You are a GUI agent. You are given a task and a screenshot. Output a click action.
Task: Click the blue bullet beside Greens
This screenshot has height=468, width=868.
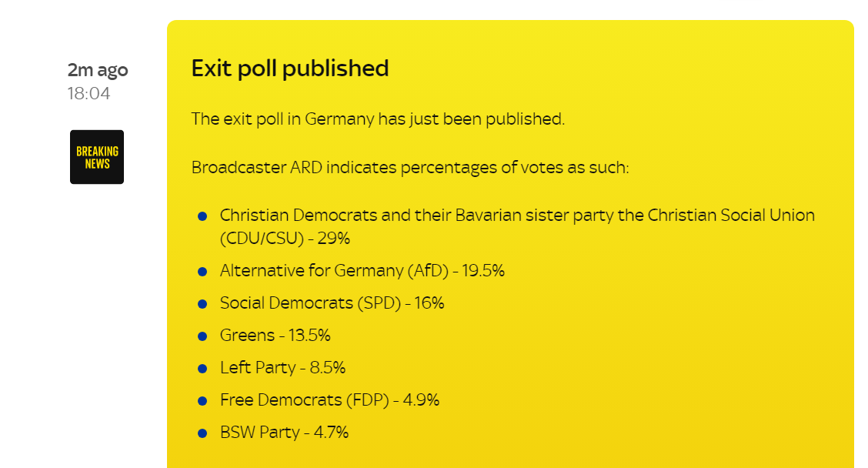pyautogui.click(x=202, y=336)
